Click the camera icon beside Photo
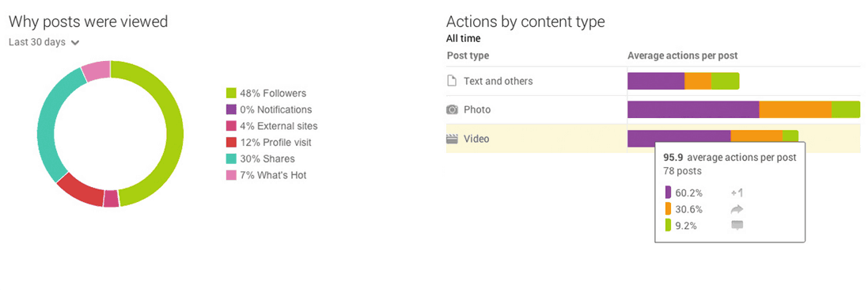This screenshot has width=868, height=290. click(453, 110)
